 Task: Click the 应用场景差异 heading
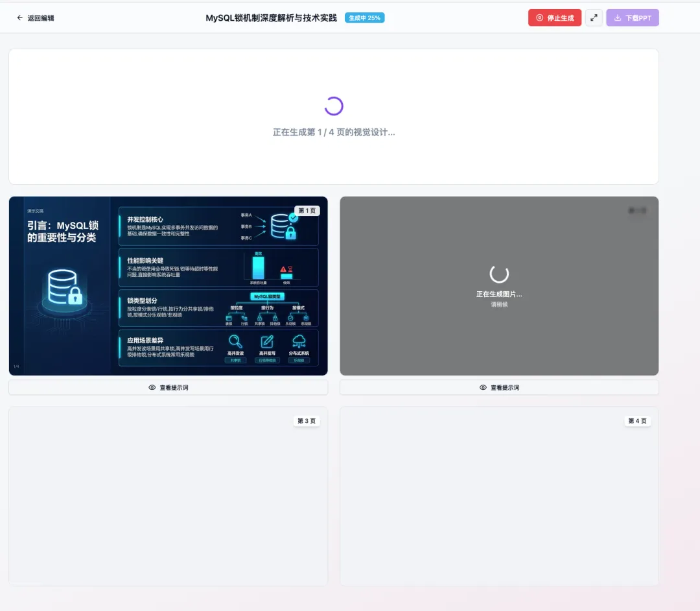tap(145, 341)
